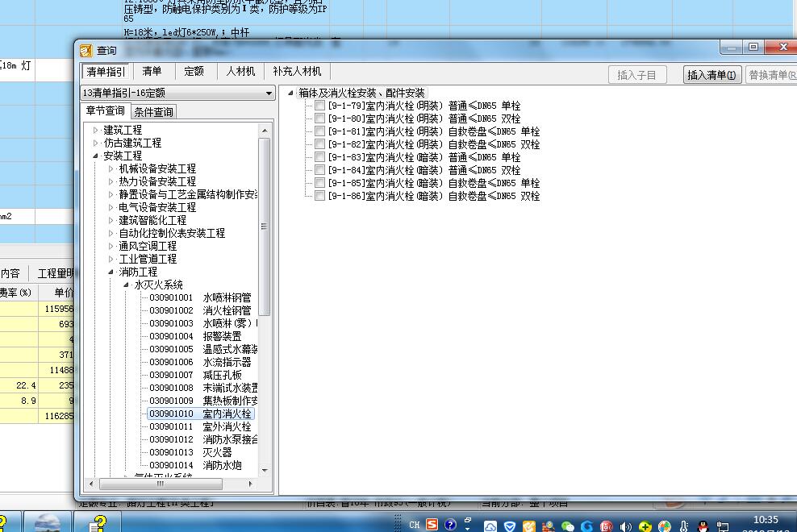The height and width of the screenshot is (532, 797).
Task: Check item 9-1-85 暗装 自救卷盘 单栓
Action: coord(319,182)
